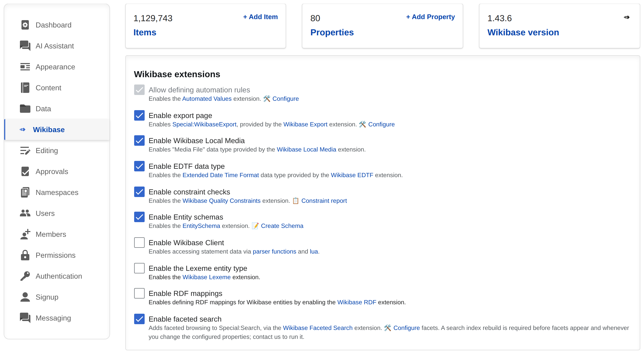Click the Content book icon

(25, 88)
